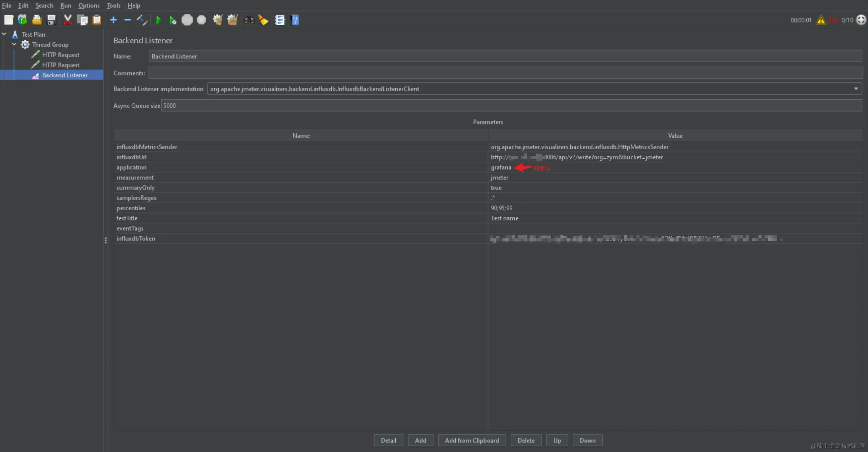Open the Options menu
Viewport: 868px width, 452px height.
point(89,5)
